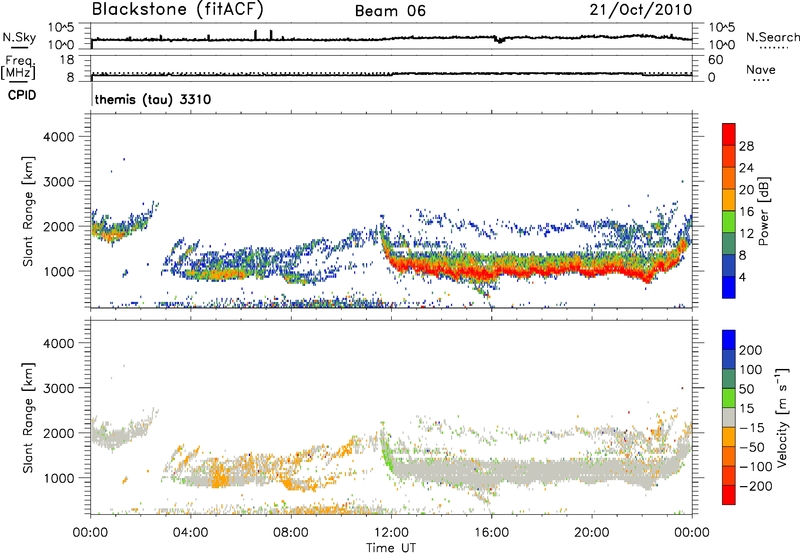The height and width of the screenshot is (554, 800).
Task: Click the "20:00" time axis label
Action: [592, 533]
